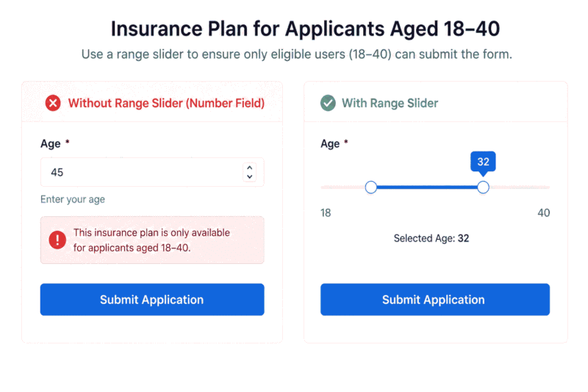Screen dimensions: 588x392
Task: Click the right slider handle at 32
Action: point(483,187)
